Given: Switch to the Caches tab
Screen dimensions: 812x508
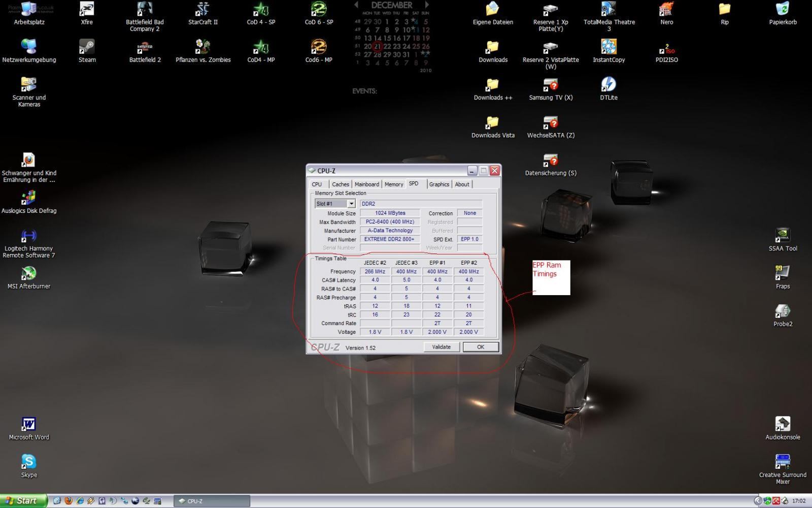Looking at the screenshot, I should click(x=341, y=184).
